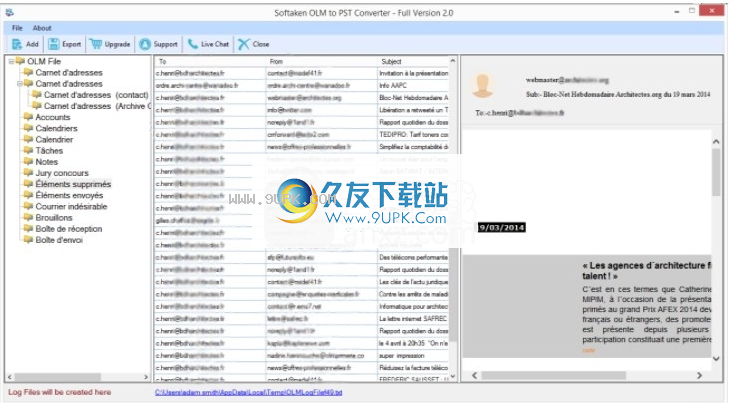
Task: Click the To column header
Action: (210, 61)
